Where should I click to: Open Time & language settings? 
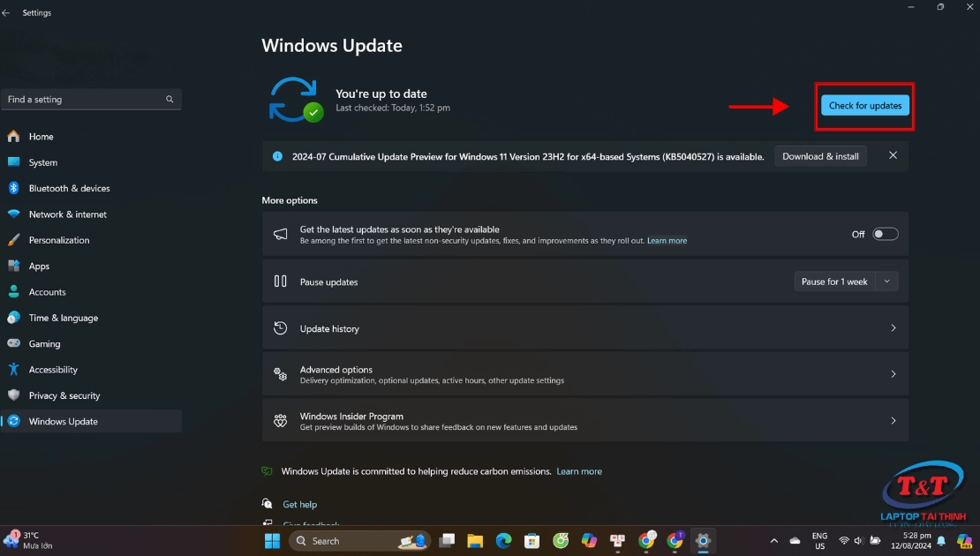[91, 318]
